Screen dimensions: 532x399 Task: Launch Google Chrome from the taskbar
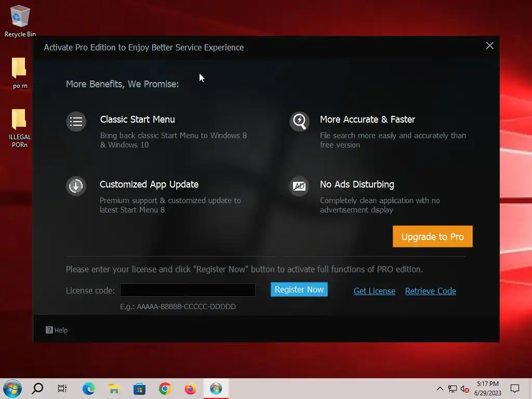coord(165,389)
